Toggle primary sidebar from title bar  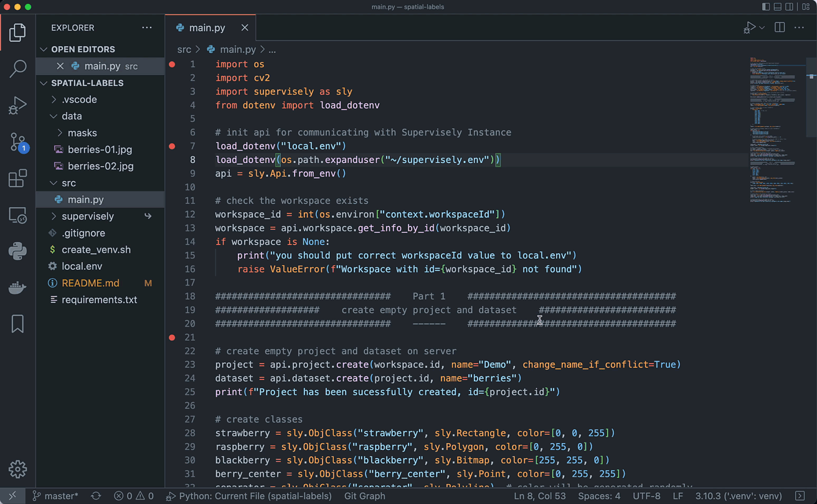pos(766,7)
